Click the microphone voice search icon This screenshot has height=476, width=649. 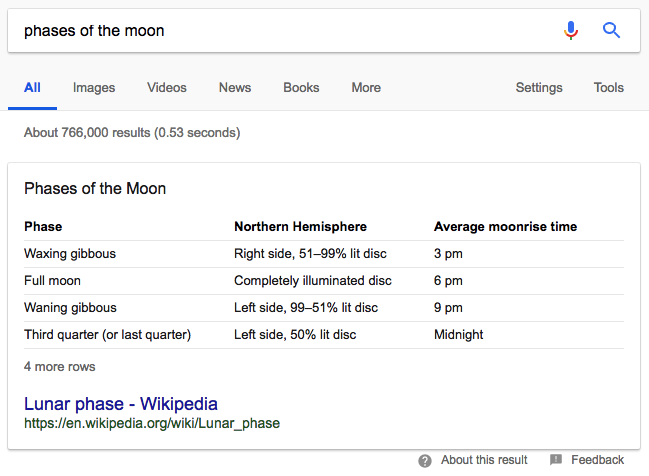[x=571, y=30]
